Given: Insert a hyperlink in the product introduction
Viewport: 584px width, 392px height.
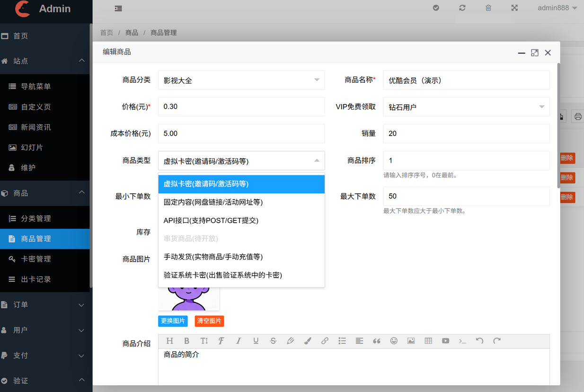Looking at the screenshot, I should tap(325, 340).
